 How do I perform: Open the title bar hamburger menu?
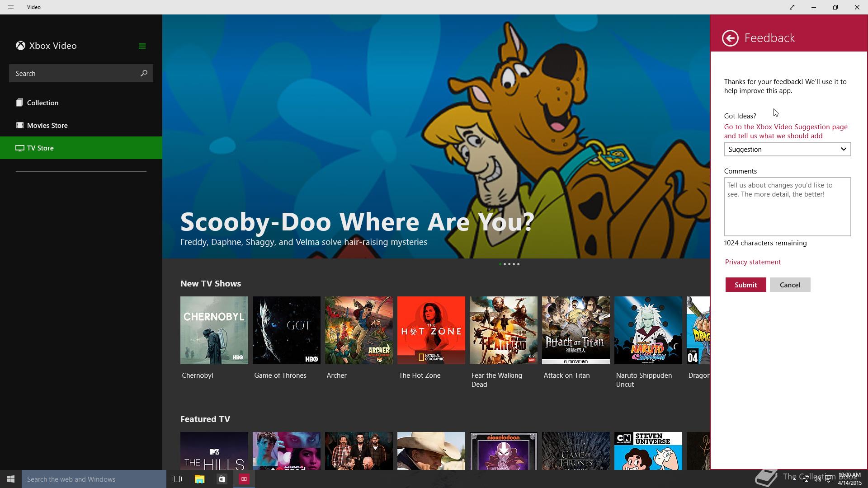tap(11, 7)
